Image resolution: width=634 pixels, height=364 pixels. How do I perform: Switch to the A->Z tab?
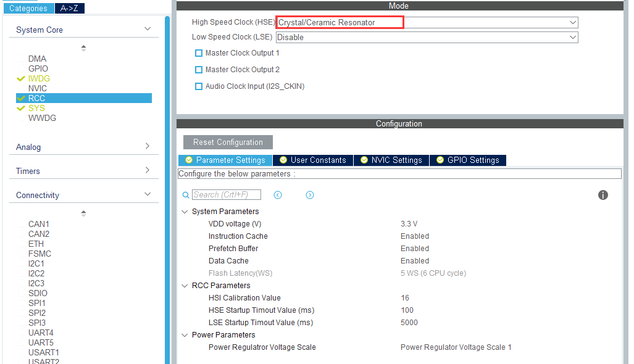tap(69, 9)
